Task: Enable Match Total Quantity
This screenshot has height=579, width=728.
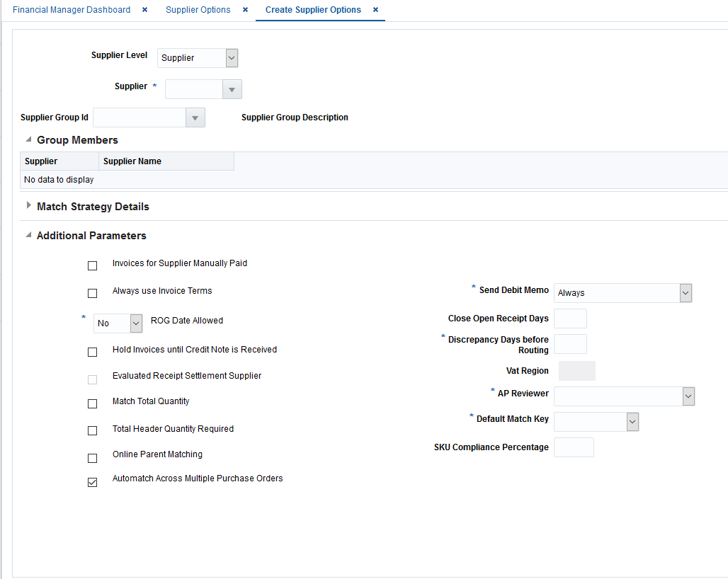Action: tap(92, 403)
